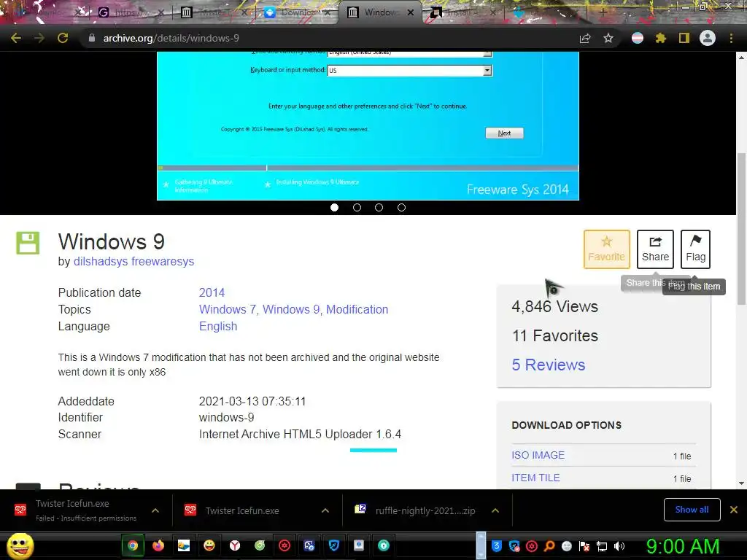Open the network tray icon
Image resolution: width=747 pixels, height=560 pixels.
coord(602,546)
